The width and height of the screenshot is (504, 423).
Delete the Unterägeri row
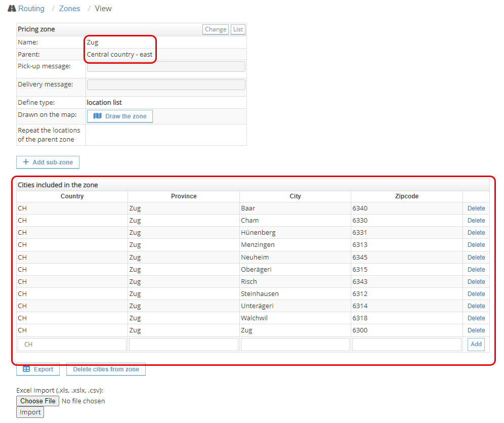click(476, 306)
